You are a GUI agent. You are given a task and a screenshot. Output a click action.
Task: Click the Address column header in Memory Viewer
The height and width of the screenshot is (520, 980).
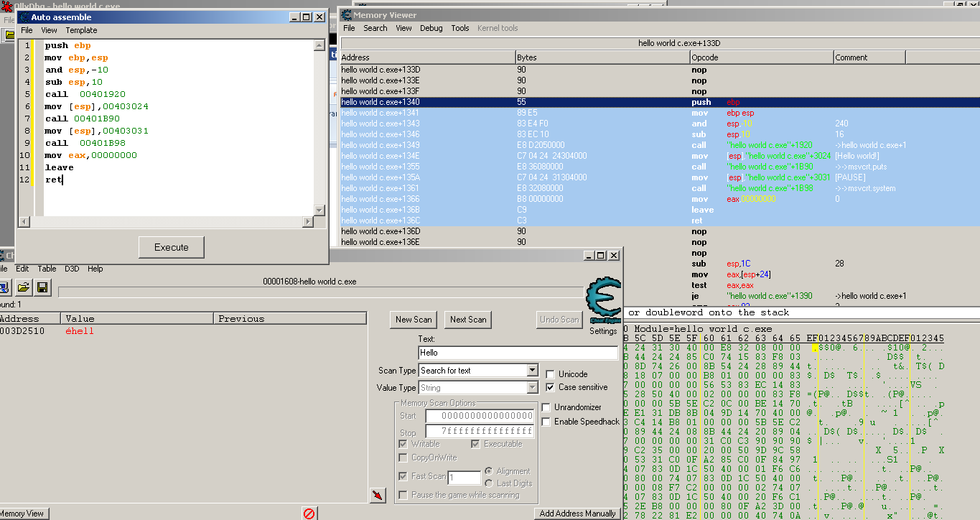[427, 57]
